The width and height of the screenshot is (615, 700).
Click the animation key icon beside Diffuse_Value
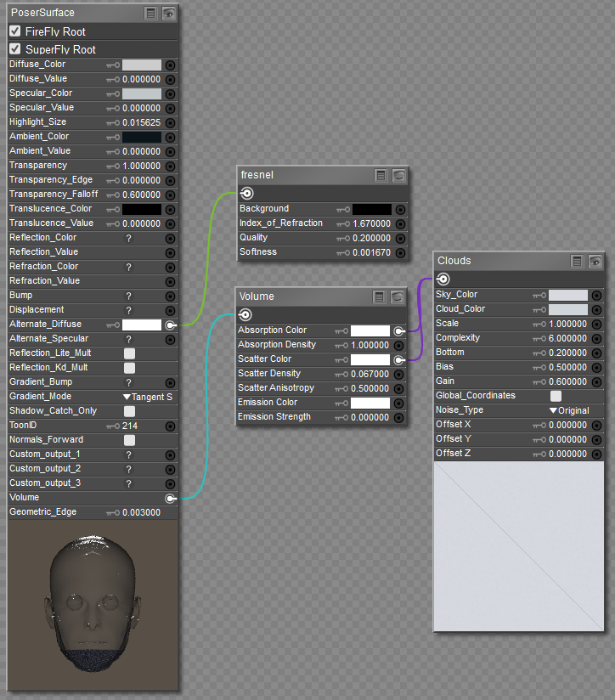click(112, 79)
